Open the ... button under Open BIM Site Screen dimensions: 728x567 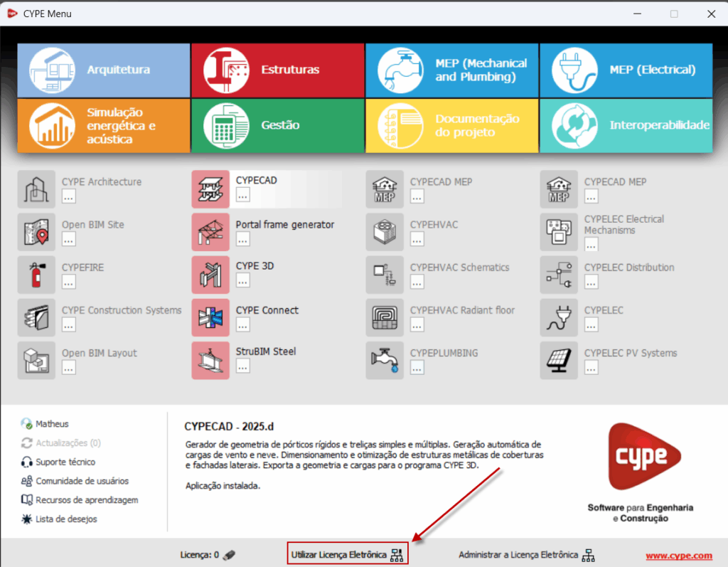(x=69, y=239)
